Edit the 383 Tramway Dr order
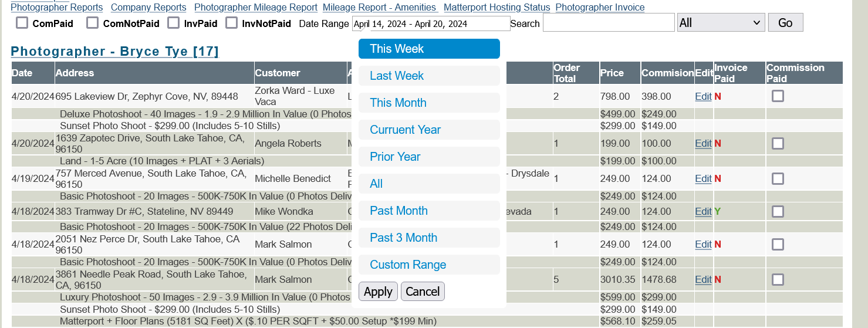Screen dimensions: 868x328 (x=703, y=211)
